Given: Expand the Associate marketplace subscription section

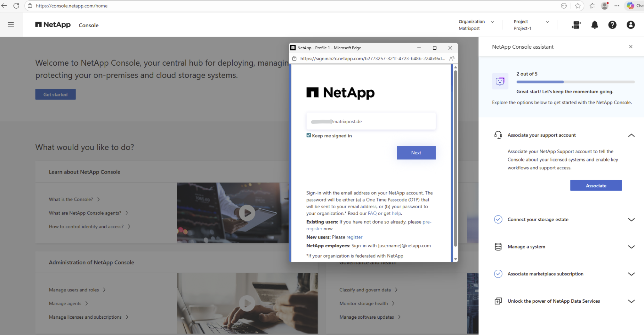Looking at the screenshot, I should tap(631, 274).
